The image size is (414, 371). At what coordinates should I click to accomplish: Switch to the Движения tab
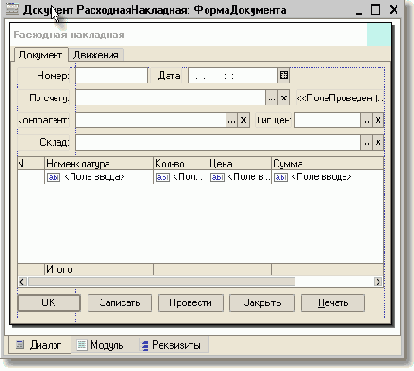pos(96,55)
